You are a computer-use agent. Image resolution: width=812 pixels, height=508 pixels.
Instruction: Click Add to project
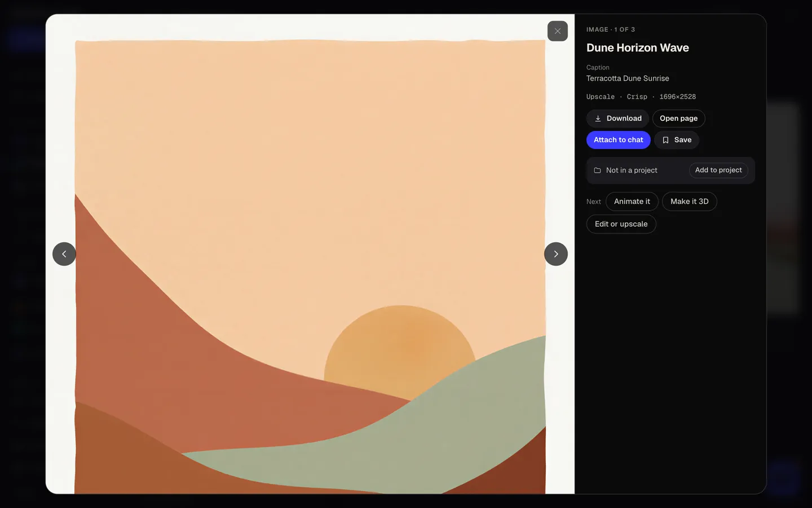(718, 170)
